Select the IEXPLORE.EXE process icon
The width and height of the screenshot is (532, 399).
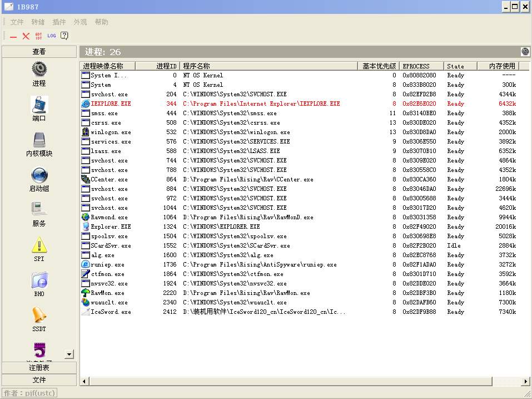86,104
